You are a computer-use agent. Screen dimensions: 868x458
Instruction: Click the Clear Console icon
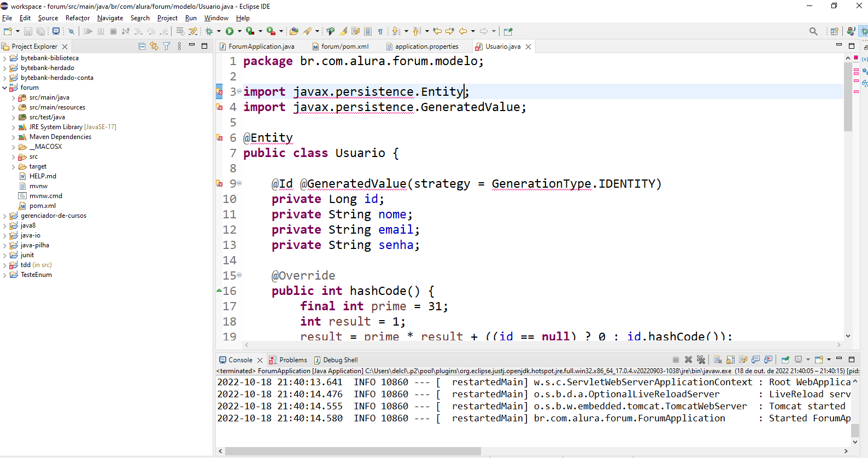point(718,360)
